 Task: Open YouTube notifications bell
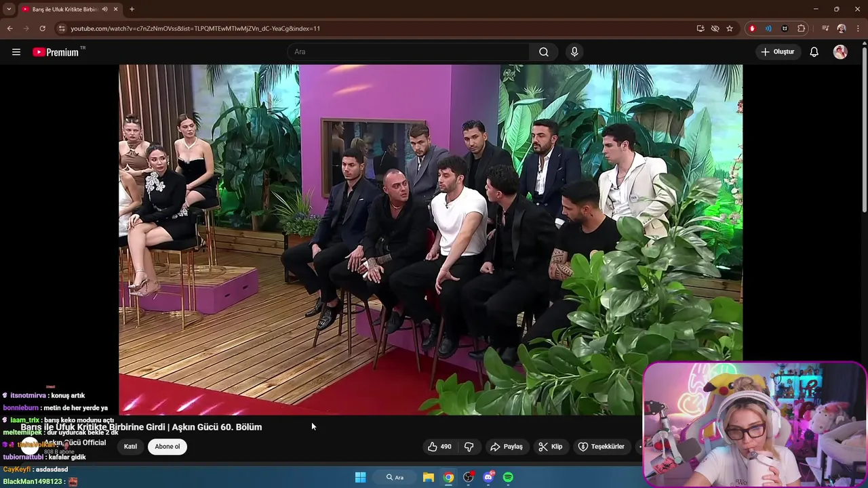point(814,52)
